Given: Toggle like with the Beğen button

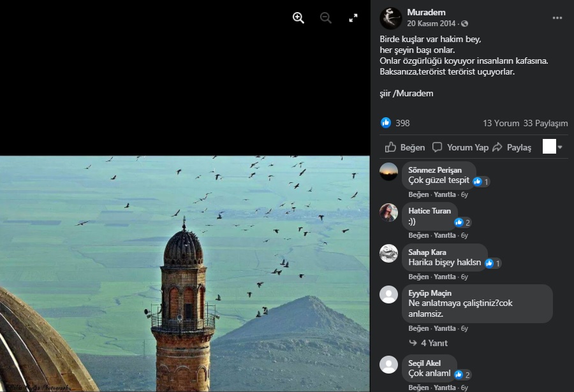Looking at the screenshot, I should tap(406, 147).
